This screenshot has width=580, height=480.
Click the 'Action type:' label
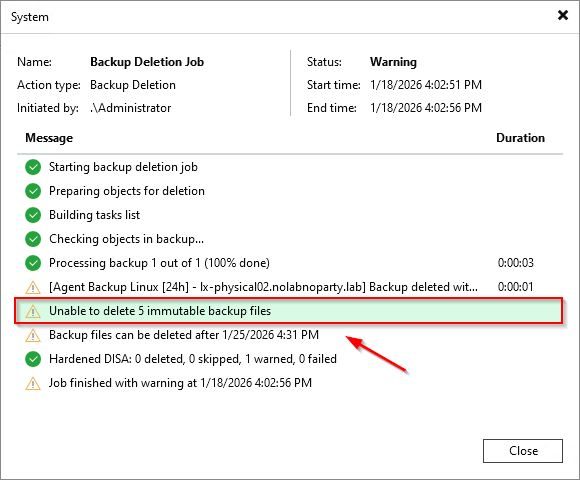[49, 85]
